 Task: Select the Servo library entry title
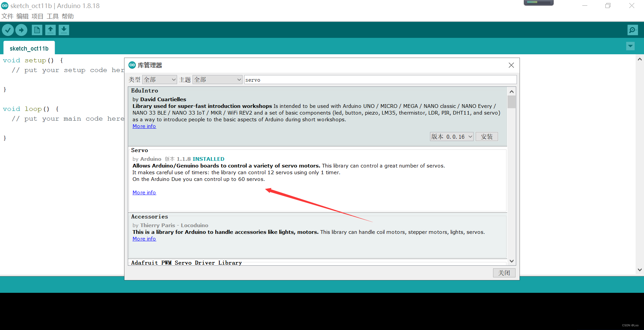(140, 150)
